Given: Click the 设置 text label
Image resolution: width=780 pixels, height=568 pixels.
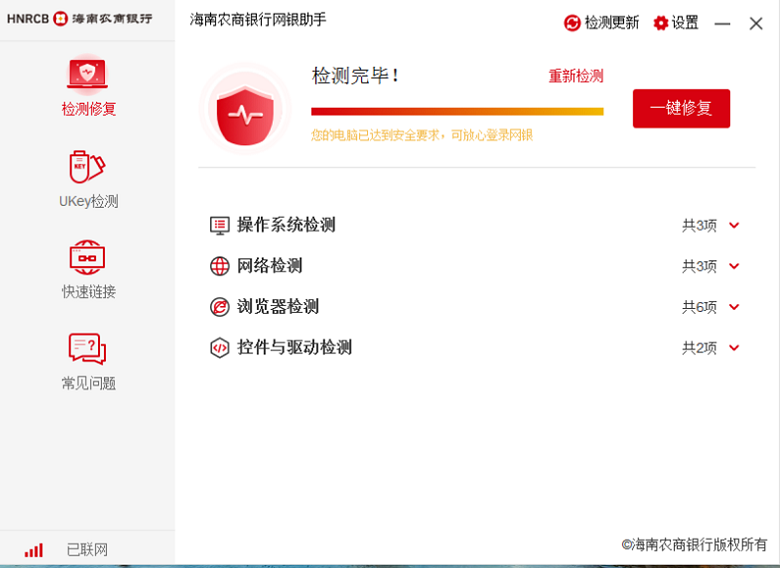Looking at the screenshot, I should tap(685, 23).
